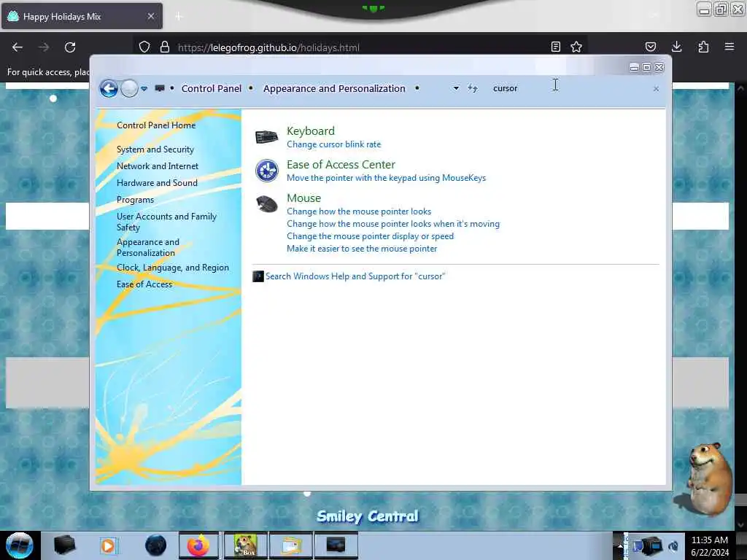Click Change the mouse pointer display or speed
The width and height of the screenshot is (747, 560).
[x=370, y=236]
